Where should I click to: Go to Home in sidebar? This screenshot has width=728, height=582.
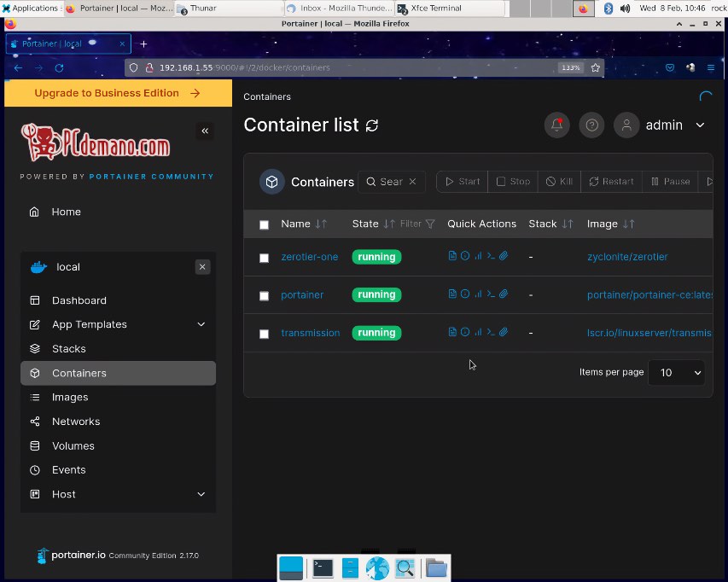(119, 212)
